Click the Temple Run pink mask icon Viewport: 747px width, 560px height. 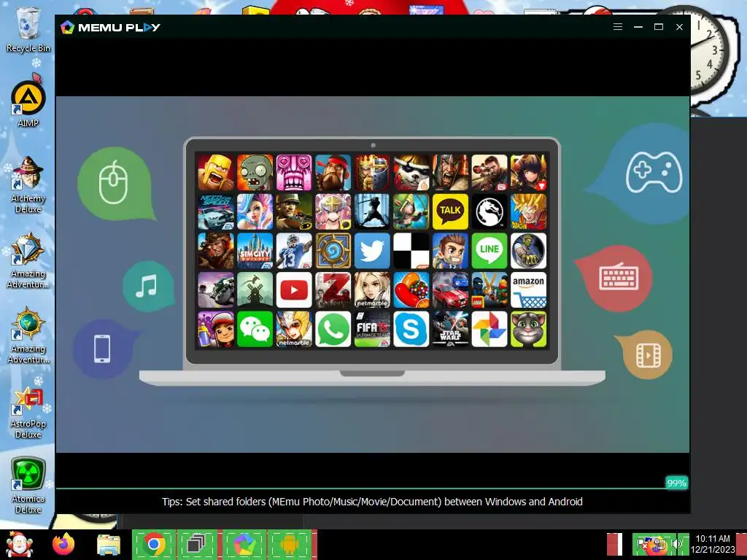click(x=294, y=172)
